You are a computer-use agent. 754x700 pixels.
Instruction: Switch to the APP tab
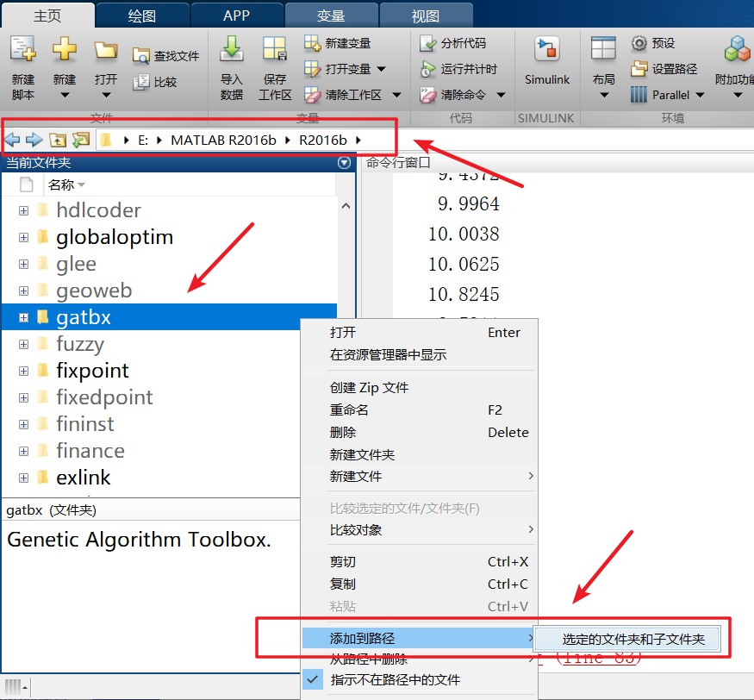coord(236,16)
